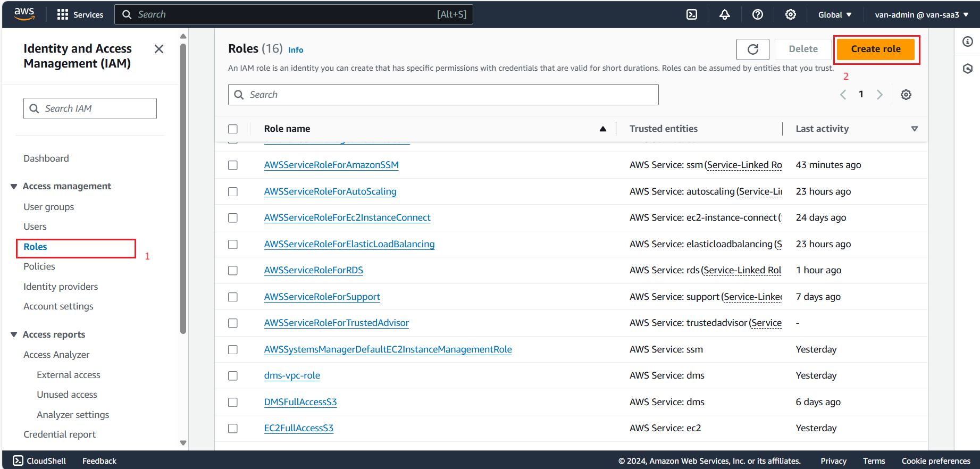Select Roles in sidebar
The height and width of the screenshot is (469, 980).
point(35,247)
